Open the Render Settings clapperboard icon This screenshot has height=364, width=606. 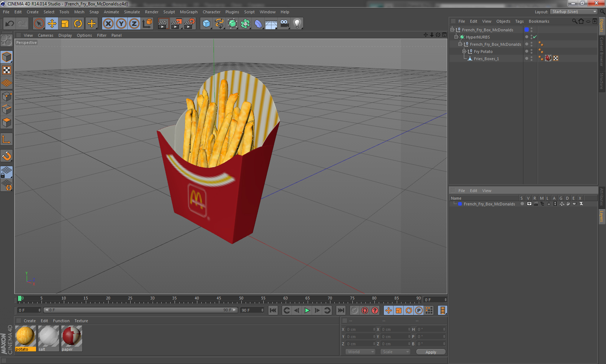coord(189,24)
